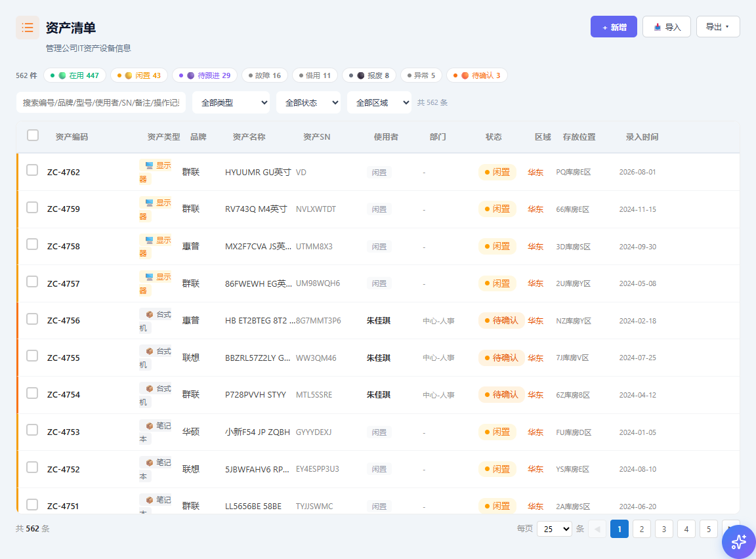Filter by 报废 8 status chip
Screen dimensions: 756x559
click(369, 75)
